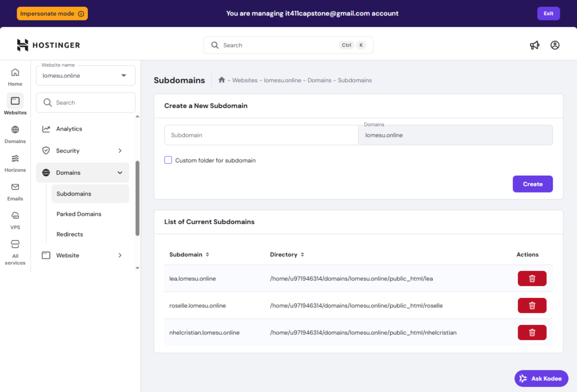Click the Subdomain name input field
Viewport: 577px width, 392px height.
click(261, 135)
